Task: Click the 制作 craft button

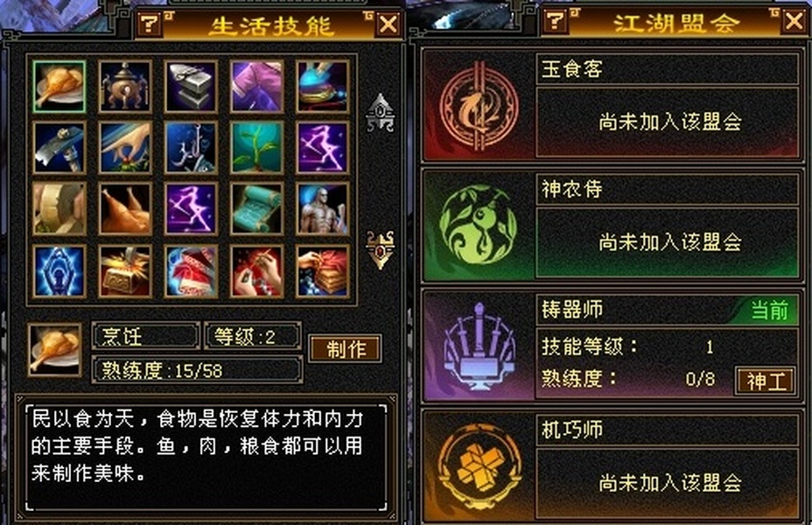Action: tap(346, 348)
